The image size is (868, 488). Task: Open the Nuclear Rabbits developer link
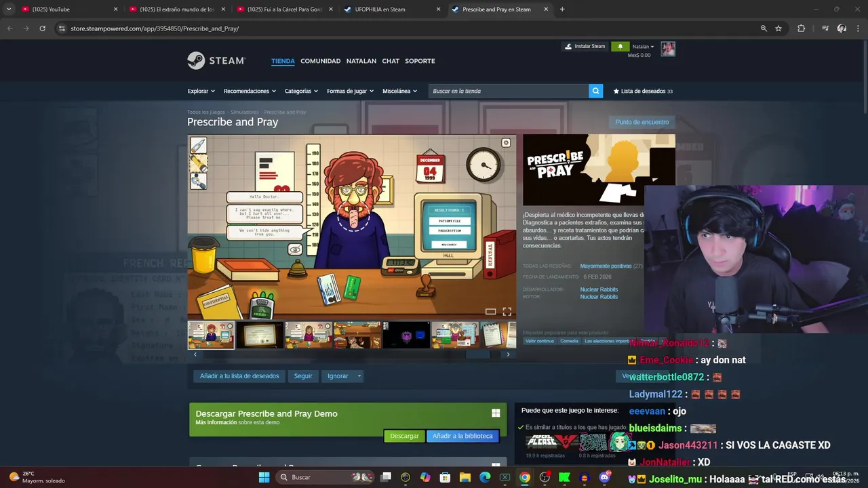[x=599, y=289]
